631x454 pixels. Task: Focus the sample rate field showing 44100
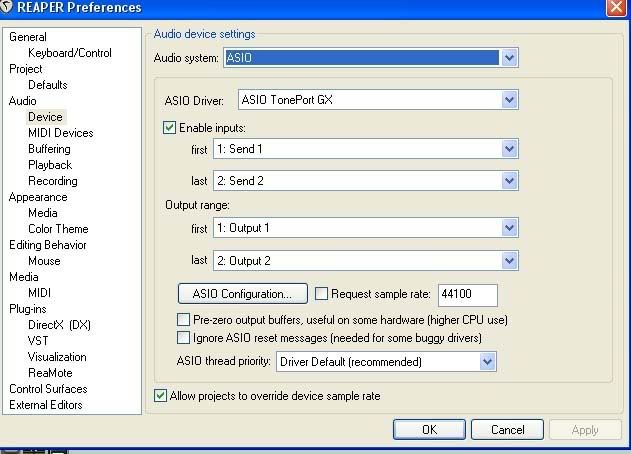[x=468, y=294]
